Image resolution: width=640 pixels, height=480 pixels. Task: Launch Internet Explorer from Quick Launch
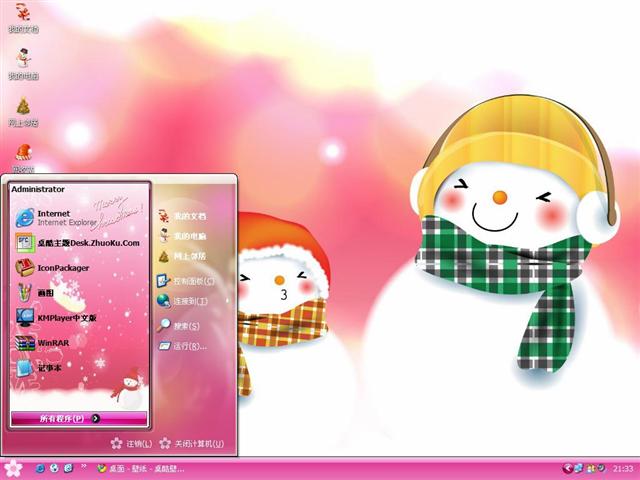click(x=40, y=468)
